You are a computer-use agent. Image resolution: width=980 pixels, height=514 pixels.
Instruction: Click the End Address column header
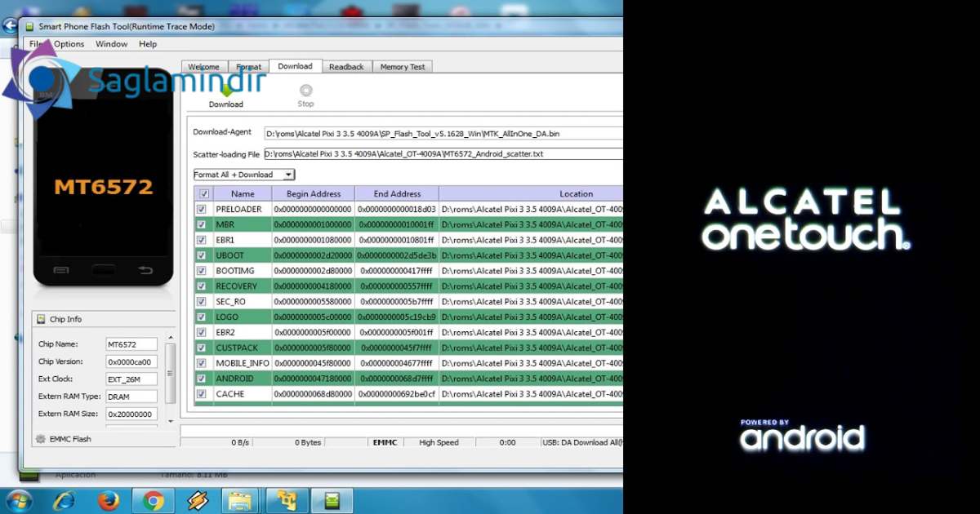pyautogui.click(x=397, y=194)
